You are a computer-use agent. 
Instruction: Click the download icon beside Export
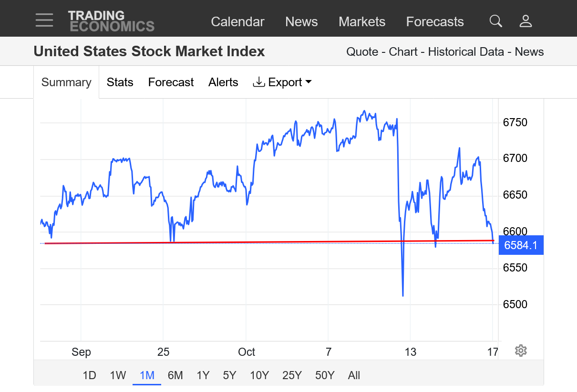point(258,82)
